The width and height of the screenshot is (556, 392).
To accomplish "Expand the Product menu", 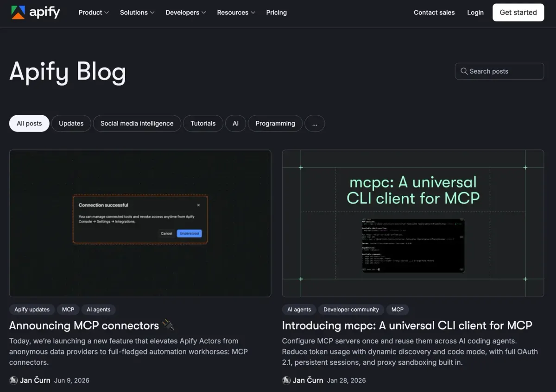I will tap(94, 12).
